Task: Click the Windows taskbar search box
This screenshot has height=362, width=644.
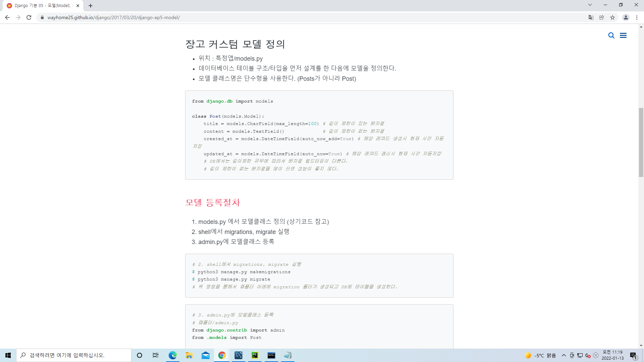Action: (74, 355)
